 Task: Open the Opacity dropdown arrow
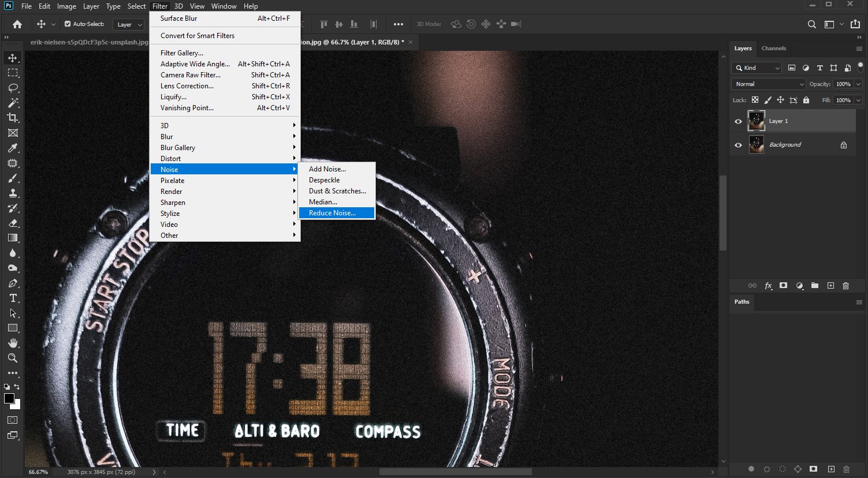click(858, 84)
